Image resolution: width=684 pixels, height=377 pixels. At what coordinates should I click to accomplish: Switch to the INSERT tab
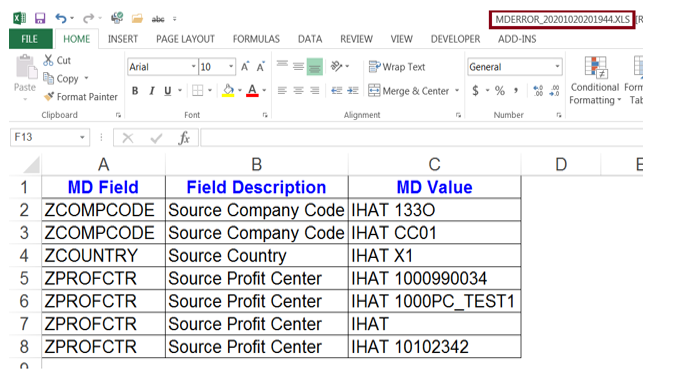pos(123,39)
